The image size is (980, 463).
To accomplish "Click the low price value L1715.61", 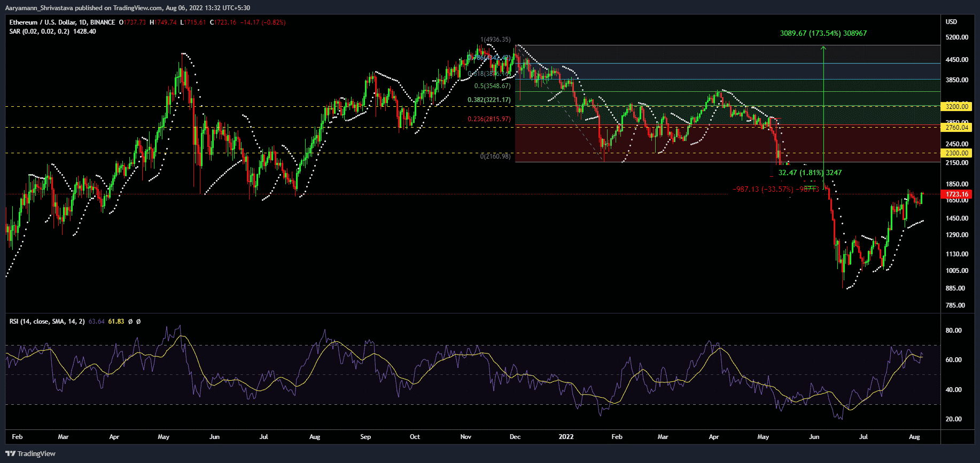I will pos(193,22).
